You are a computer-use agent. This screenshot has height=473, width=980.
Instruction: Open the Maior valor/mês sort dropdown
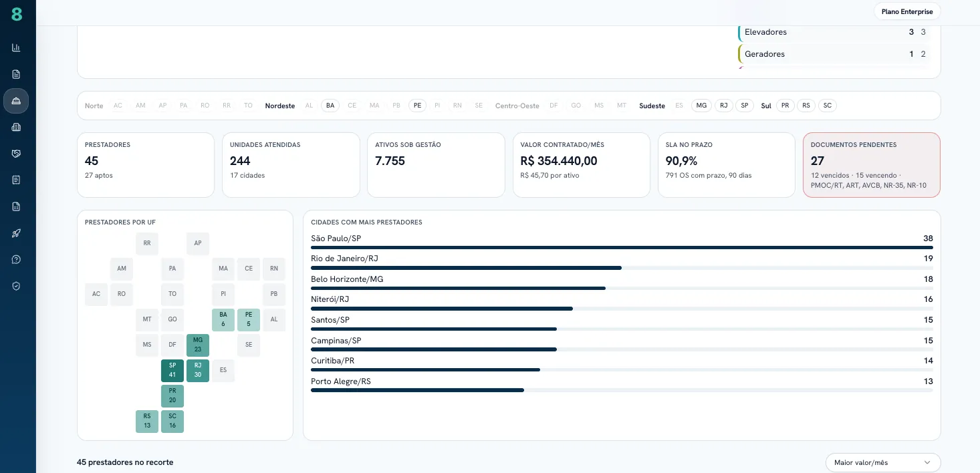click(x=883, y=462)
